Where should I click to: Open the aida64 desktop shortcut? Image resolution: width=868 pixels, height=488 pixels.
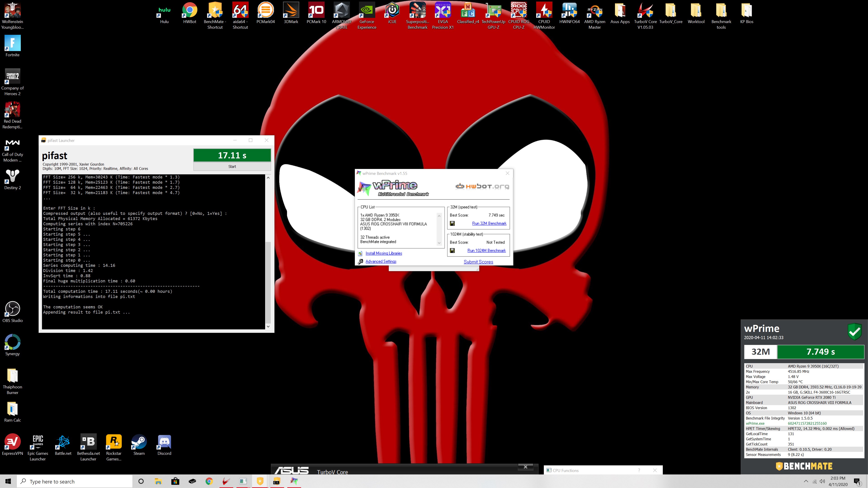(x=240, y=16)
